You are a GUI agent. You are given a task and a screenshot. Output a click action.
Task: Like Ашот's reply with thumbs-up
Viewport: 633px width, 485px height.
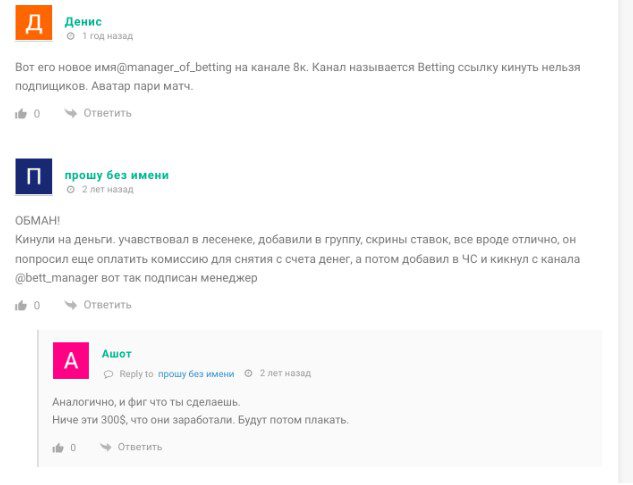tap(57, 448)
